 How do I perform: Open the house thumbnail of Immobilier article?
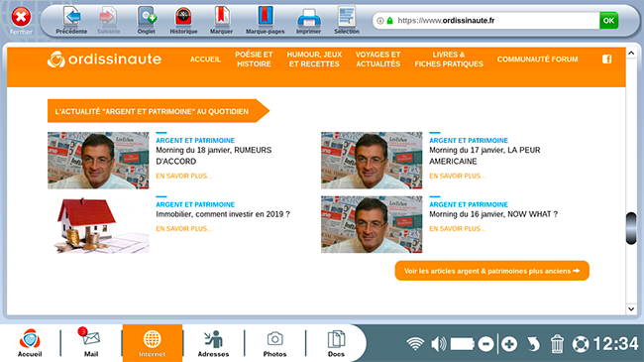point(98,224)
